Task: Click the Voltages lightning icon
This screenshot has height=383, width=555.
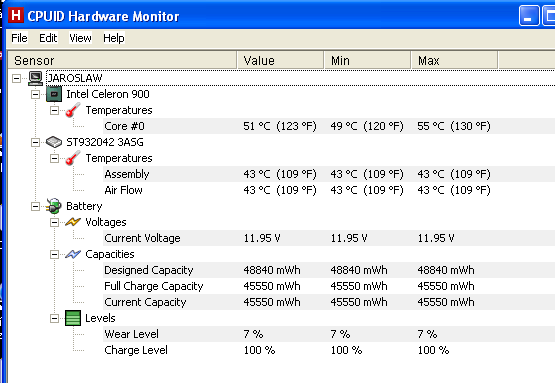Action: pos(73,222)
